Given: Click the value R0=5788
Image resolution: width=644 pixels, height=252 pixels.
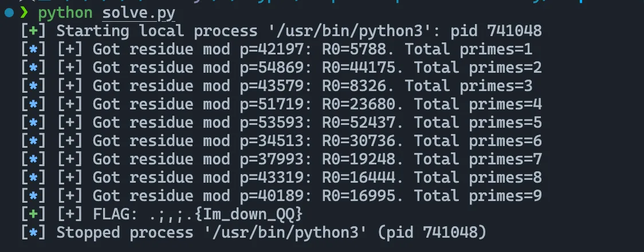Looking at the screenshot, I should pos(354,49).
